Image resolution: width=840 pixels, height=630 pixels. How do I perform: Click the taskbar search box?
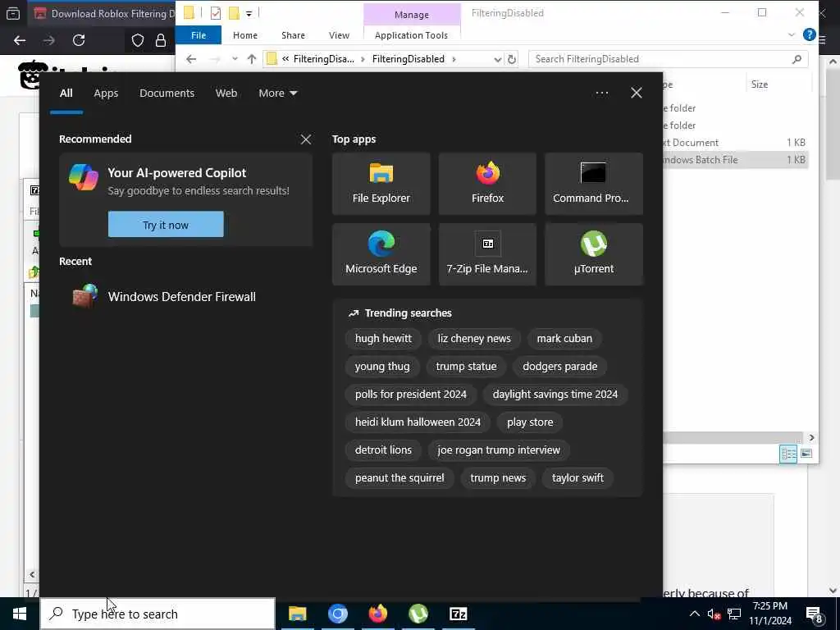157,614
